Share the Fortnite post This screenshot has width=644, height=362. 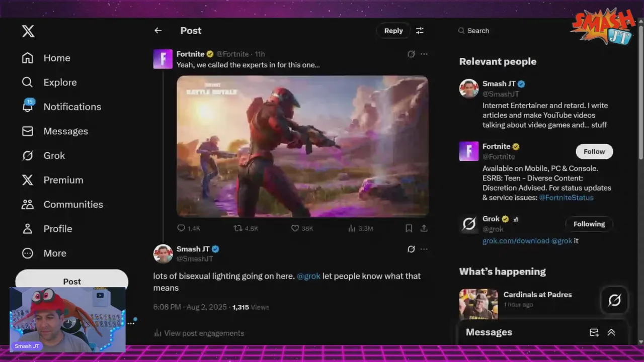(x=424, y=228)
